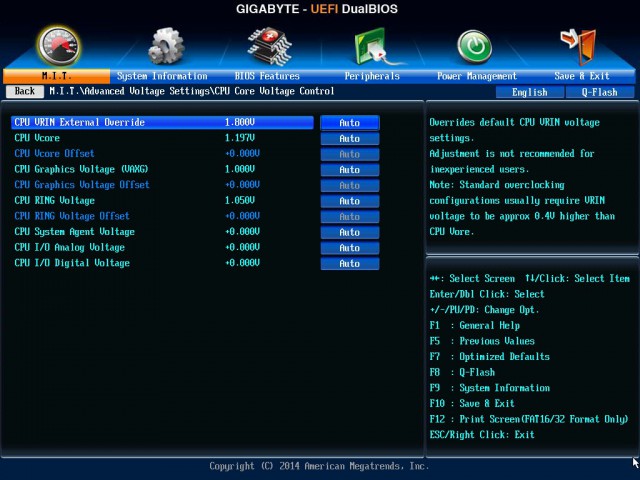Viewport: 640px width, 480px height.
Task: Open Auto dropdown for CPU Graphics Voltage (VAXG)
Action: (350, 170)
